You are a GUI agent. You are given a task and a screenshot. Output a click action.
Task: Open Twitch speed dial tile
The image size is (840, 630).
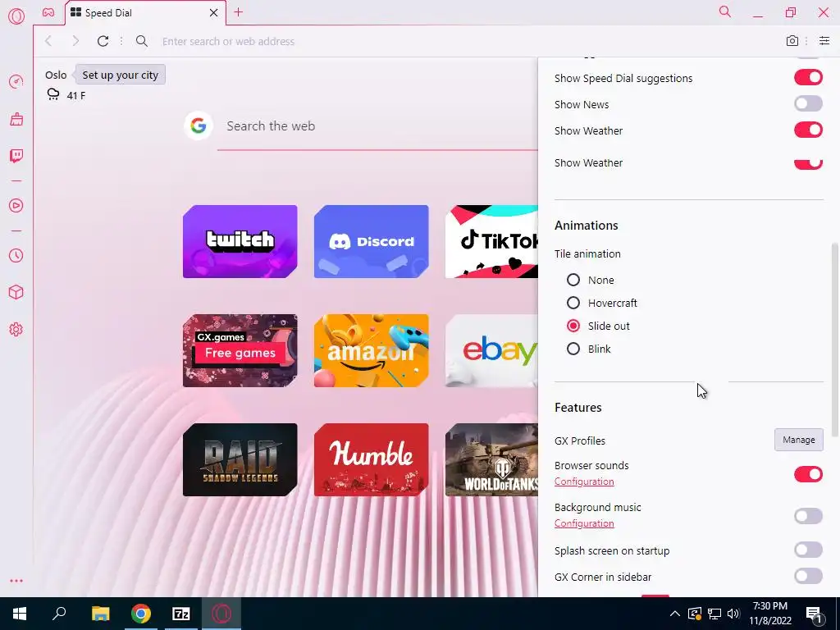(240, 242)
